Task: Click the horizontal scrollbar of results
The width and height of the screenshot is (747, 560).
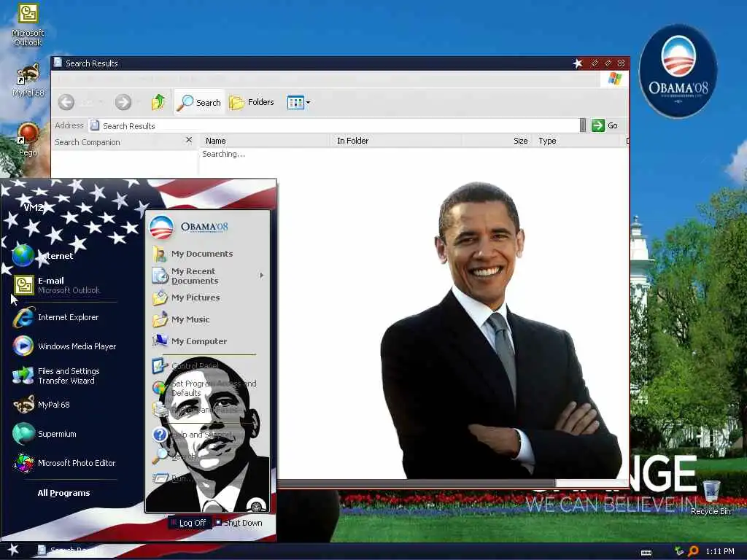Action: click(x=416, y=483)
